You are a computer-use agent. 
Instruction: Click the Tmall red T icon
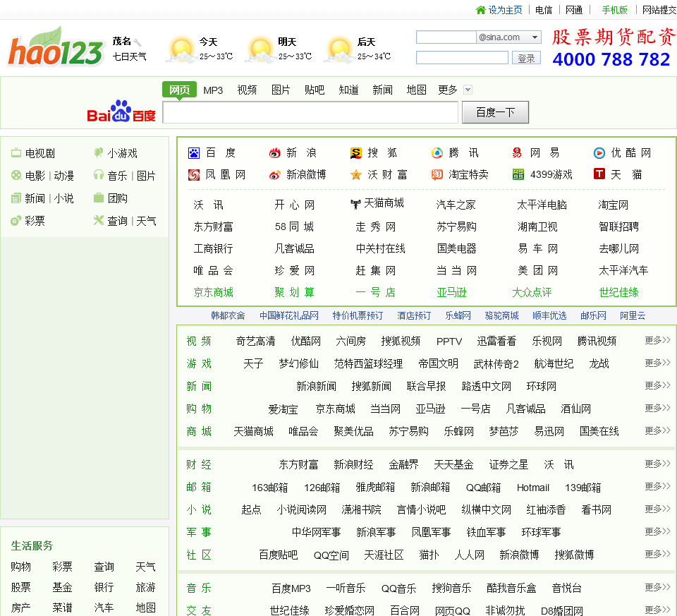(x=599, y=174)
